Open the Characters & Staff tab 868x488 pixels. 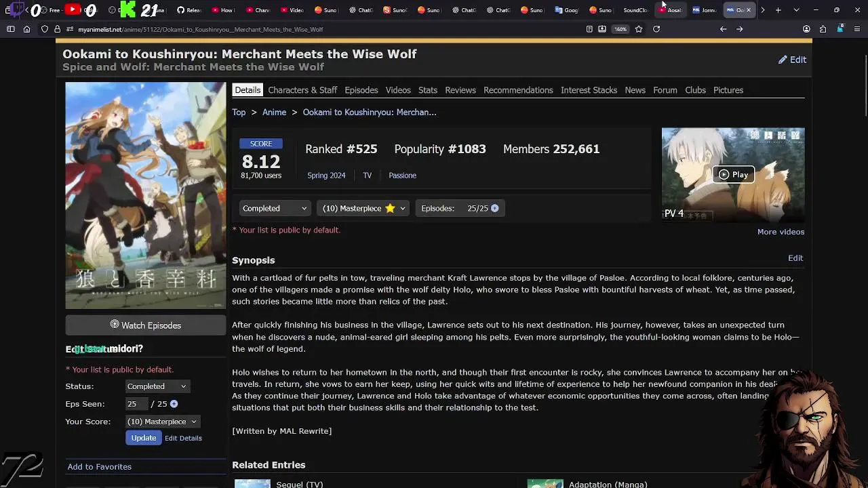tap(302, 90)
